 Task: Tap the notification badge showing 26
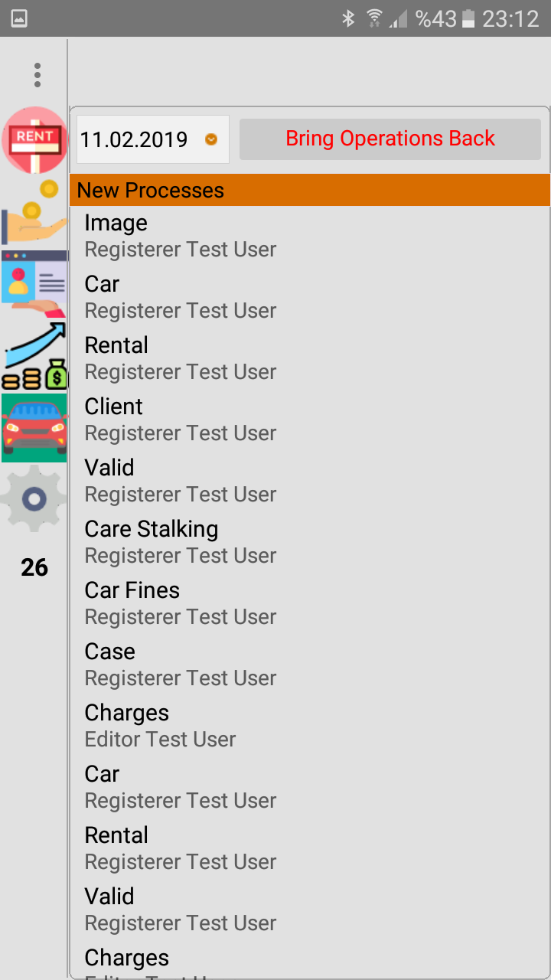(x=34, y=567)
